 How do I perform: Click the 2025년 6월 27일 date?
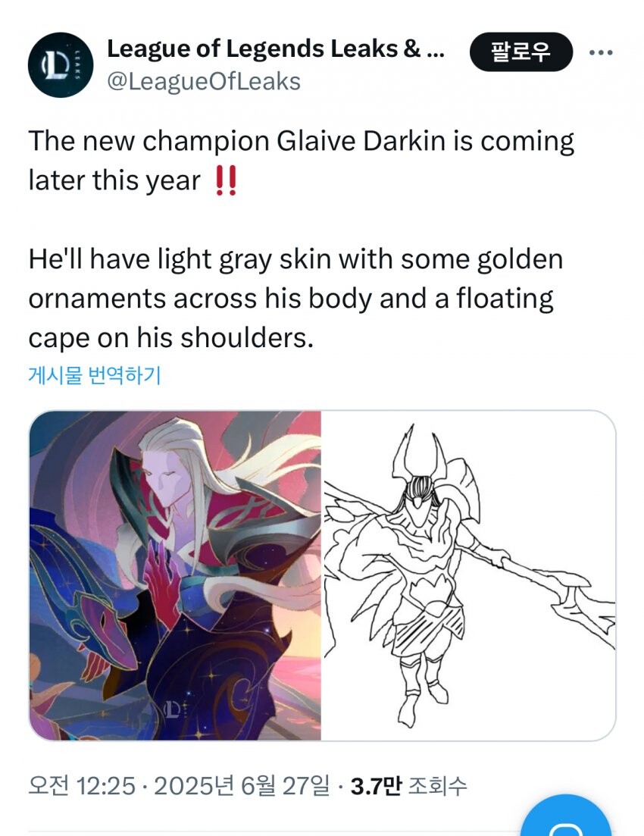[x=242, y=785]
